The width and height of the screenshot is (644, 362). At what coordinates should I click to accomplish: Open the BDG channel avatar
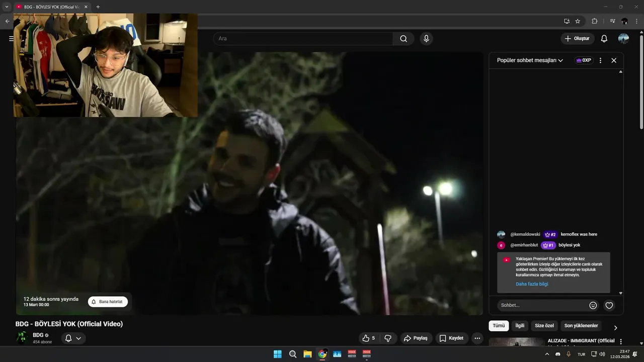[22, 337]
